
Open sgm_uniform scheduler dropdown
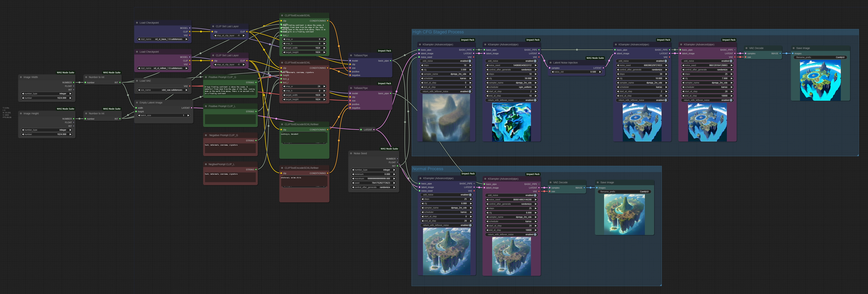click(511, 87)
